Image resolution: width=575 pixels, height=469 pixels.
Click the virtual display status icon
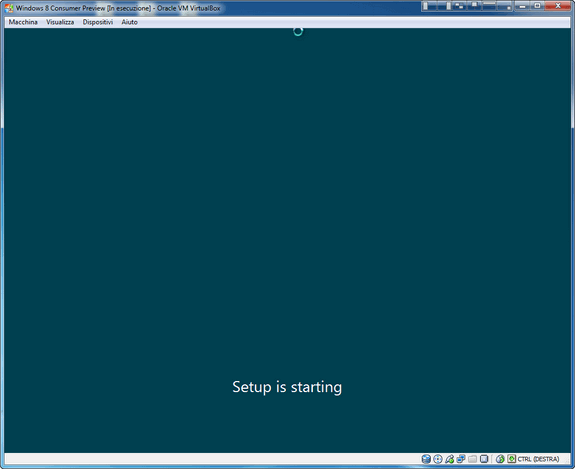[x=484, y=459]
